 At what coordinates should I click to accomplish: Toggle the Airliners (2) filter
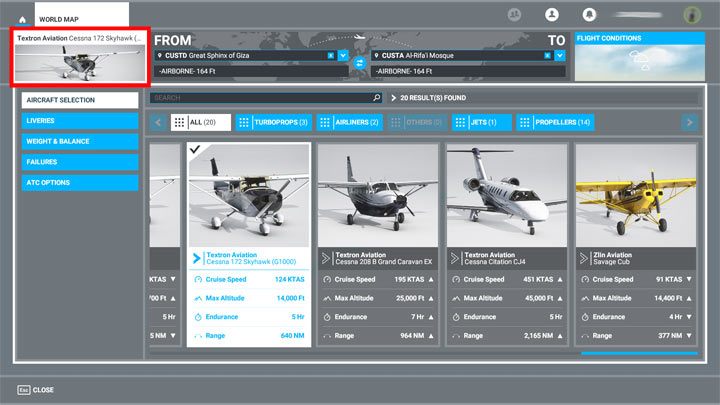(350, 122)
